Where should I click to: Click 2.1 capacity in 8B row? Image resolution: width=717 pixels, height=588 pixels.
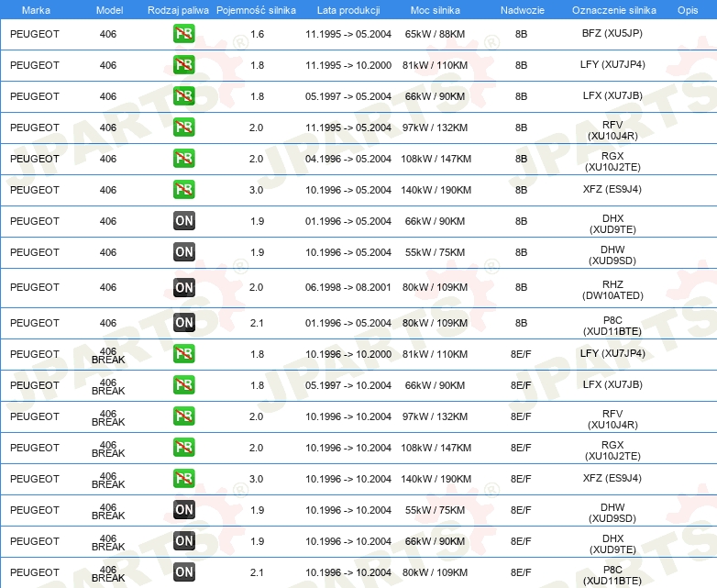pos(257,323)
